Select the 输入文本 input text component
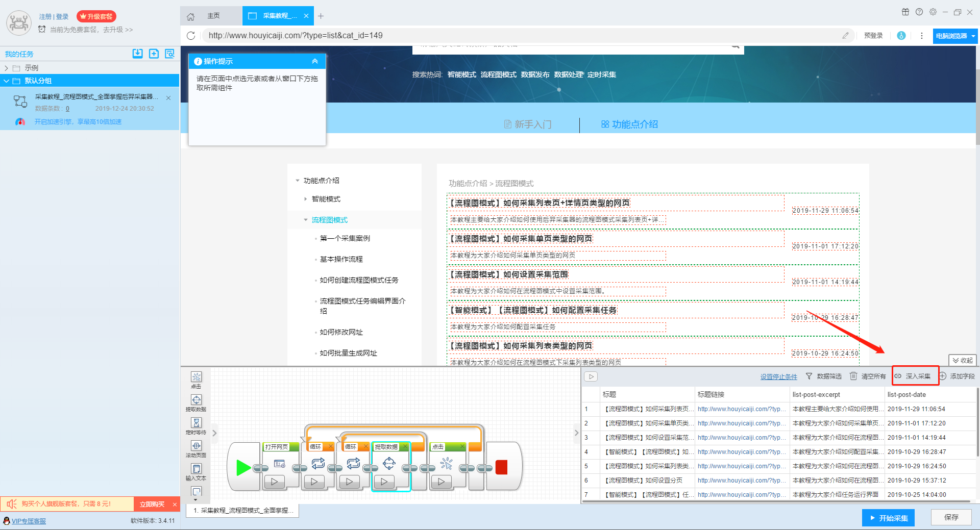This screenshot has width=980, height=530. (196, 469)
